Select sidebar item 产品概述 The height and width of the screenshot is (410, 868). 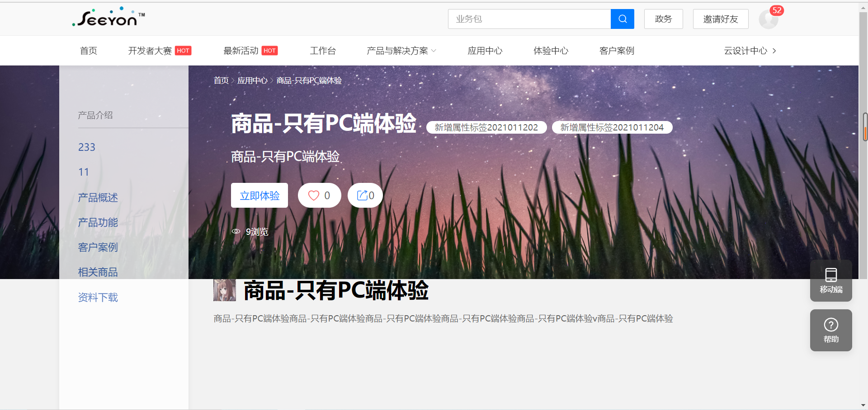pos(98,197)
